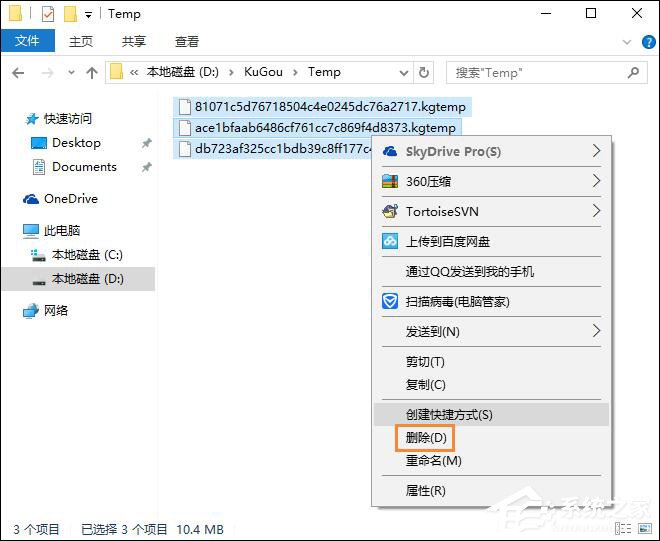Click the forward navigation arrow
Image resolution: width=660 pixels, height=541 pixels.
tap(48, 73)
